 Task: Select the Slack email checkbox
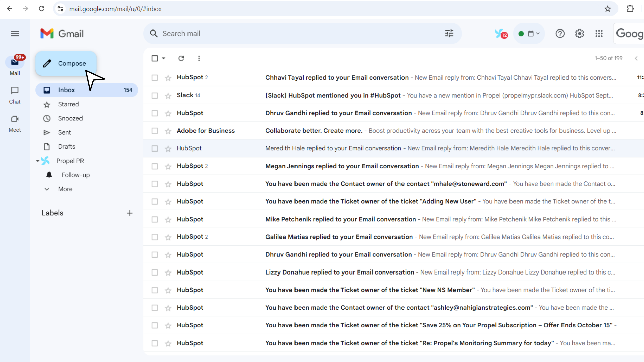pyautogui.click(x=155, y=96)
